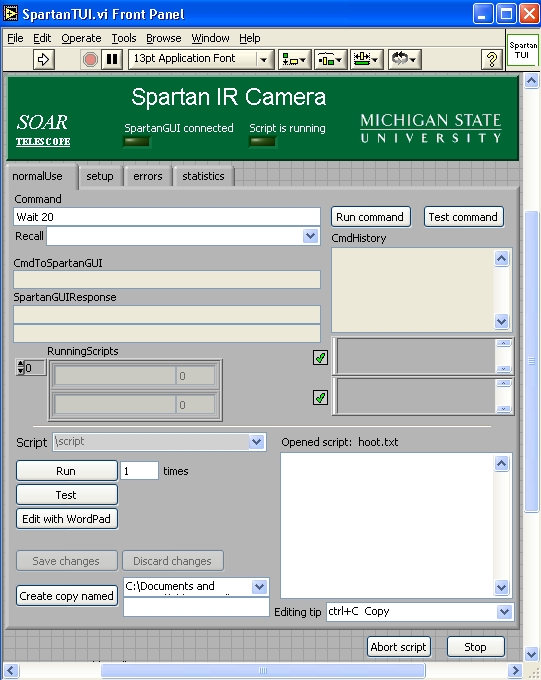Click opened script scroll up arrow
The width and height of the screenshot is (541, 680).
pos(502,464)
